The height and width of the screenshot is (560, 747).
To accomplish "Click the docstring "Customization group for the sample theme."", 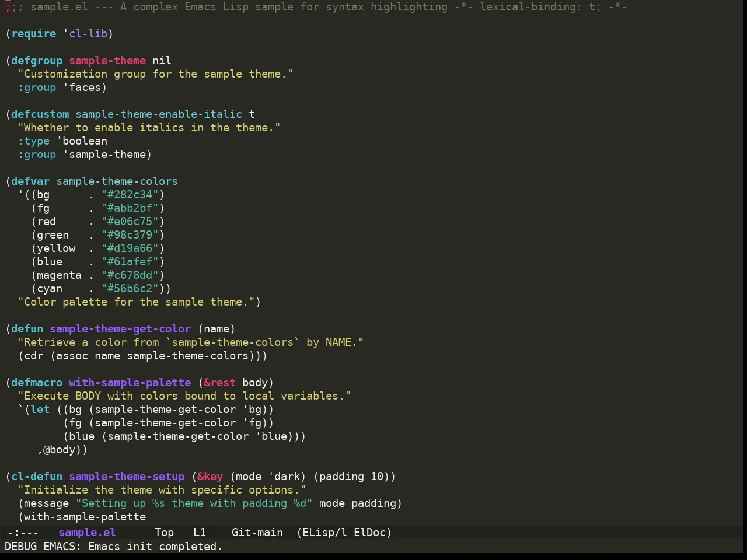I will [155, 74].
